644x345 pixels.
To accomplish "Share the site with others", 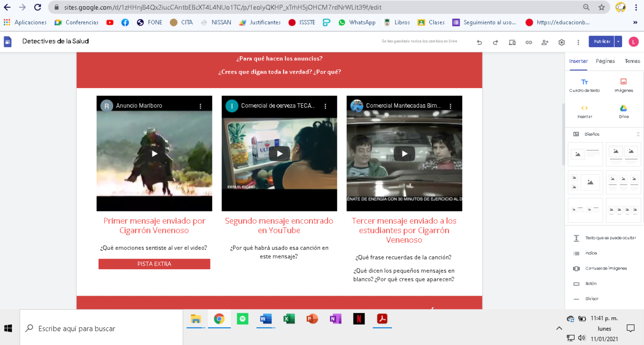I will [545, 42].
